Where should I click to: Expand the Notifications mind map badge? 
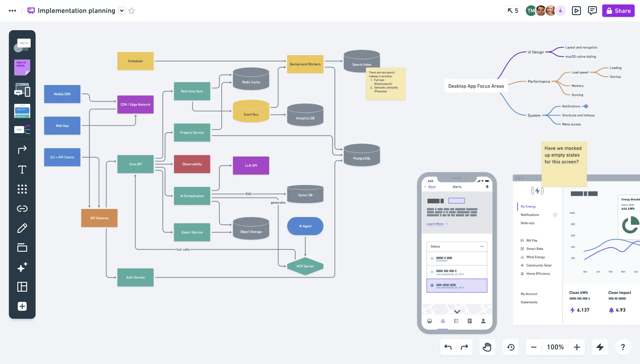[x=586, y=106]
